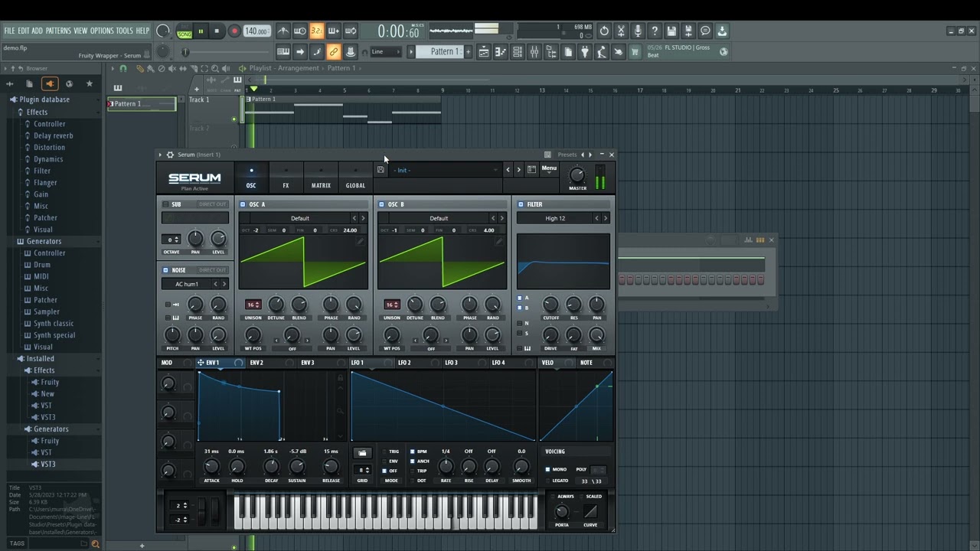Switch to Serum MATRIX tab
Viewport: 980px width, 551px height.
(x=321, y=178)
